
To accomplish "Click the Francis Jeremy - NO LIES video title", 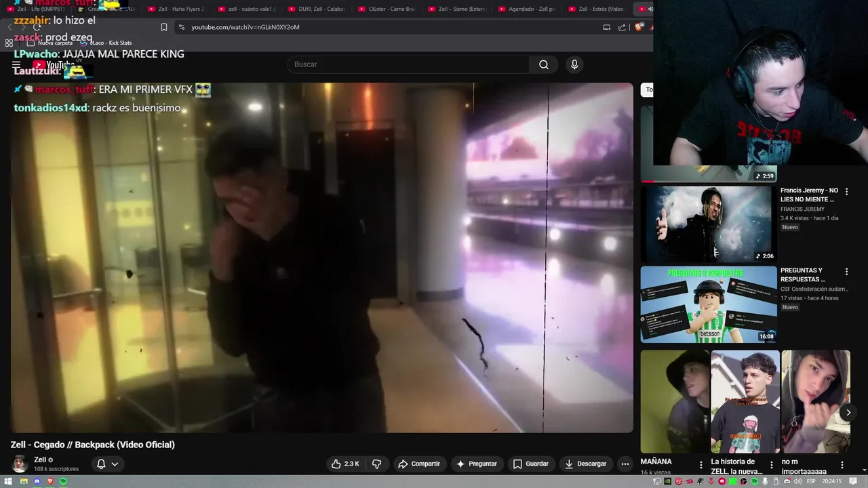I will tap(809, 195).
